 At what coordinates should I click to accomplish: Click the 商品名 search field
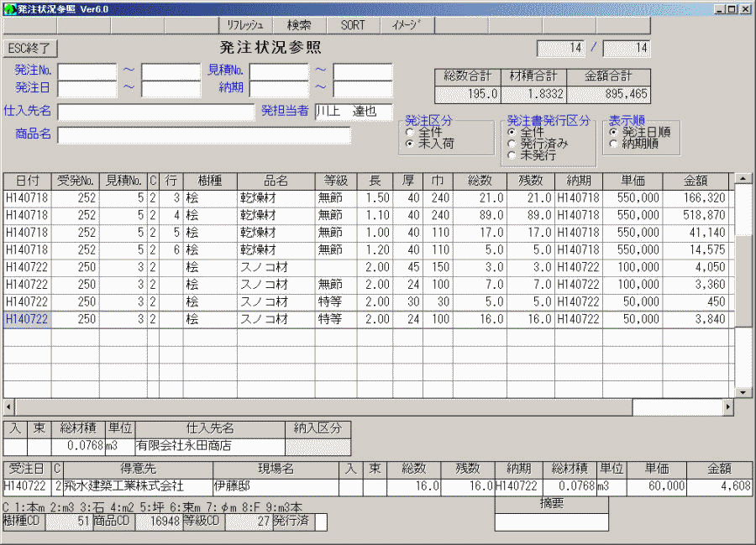pos(204,135)
